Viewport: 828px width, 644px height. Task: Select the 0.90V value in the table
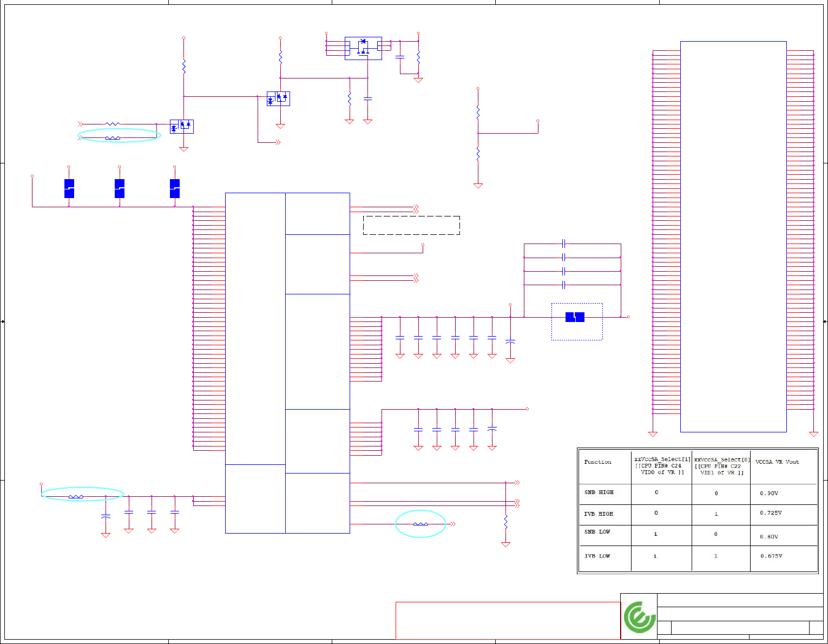click(769, 494)
